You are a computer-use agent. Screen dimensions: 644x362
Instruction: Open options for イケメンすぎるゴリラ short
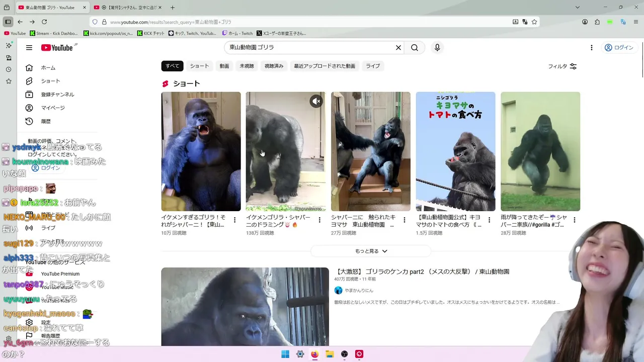tap(234, 220)
